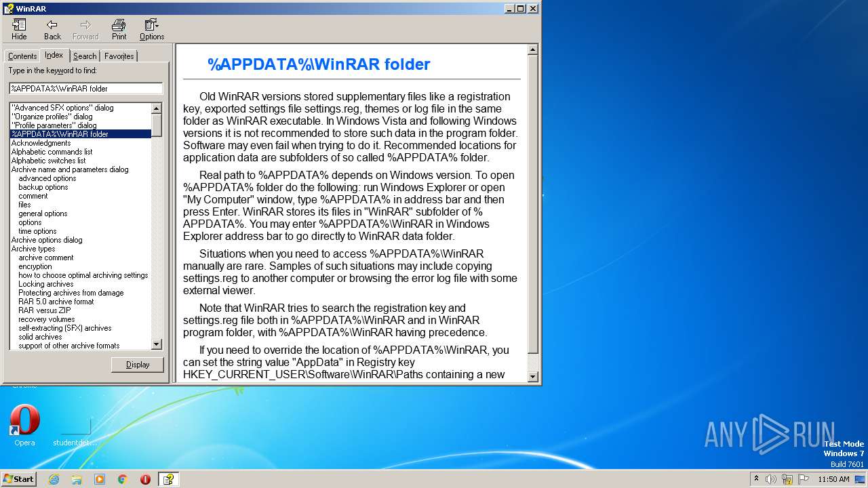Image resolution: width=868 pixels, height=488 pixels.
Task: Open the Start menu
Action: click(19, 479)
